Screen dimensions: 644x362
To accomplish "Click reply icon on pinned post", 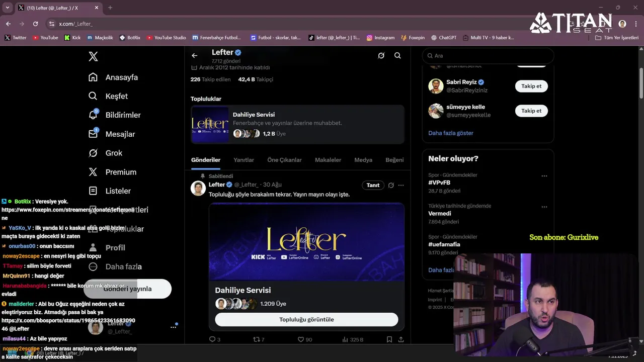I will [212, 339].
